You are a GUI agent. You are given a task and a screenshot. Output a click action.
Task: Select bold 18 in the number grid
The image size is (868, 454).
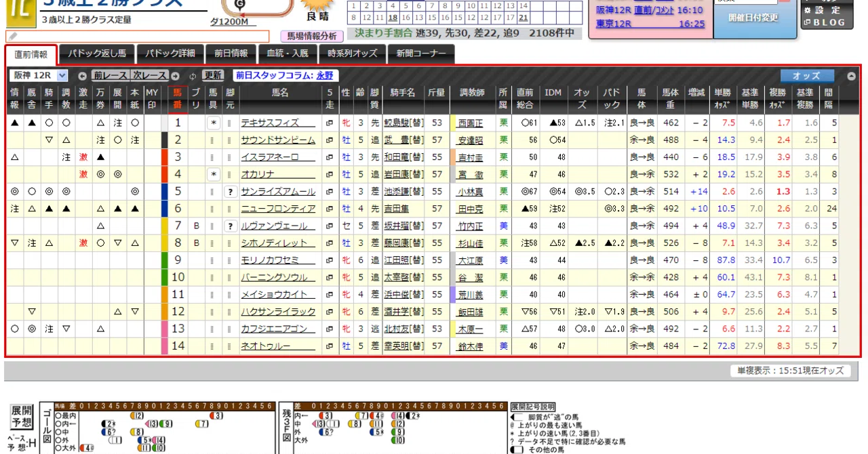coord(393,18)
